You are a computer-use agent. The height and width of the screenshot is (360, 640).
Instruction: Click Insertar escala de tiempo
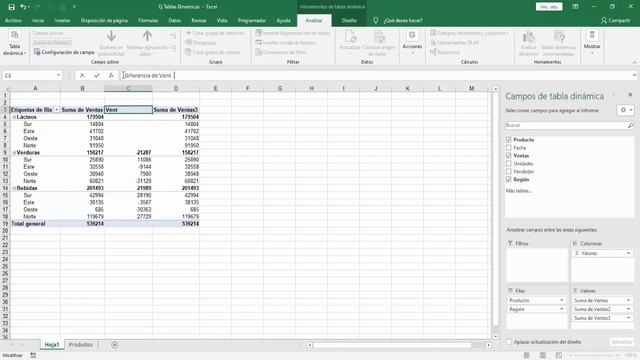pos(287,42)
